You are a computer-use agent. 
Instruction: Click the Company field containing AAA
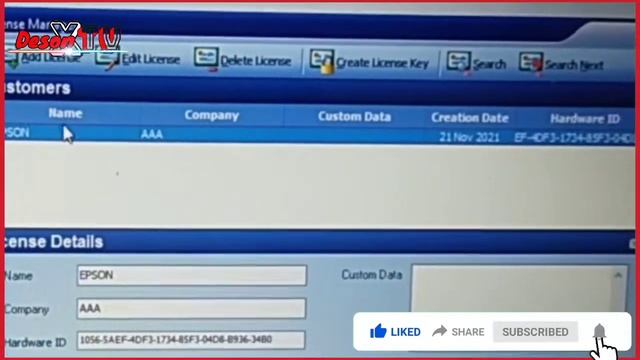(191, 308)
